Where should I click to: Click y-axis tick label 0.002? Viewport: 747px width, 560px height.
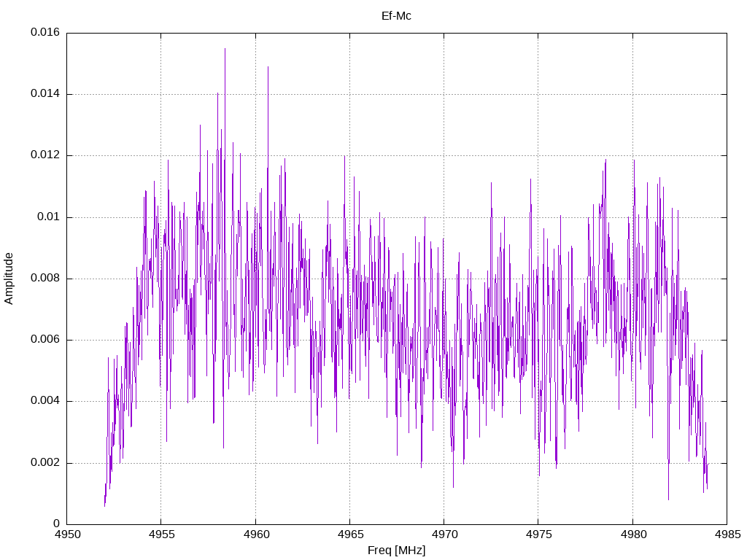[x=45, y=463]
